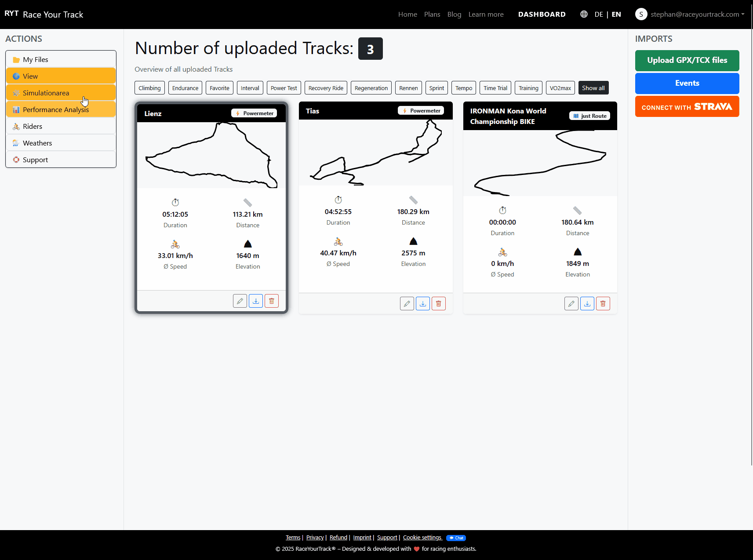Open the edit pencil icon on Lienz track

pos(240,301)
